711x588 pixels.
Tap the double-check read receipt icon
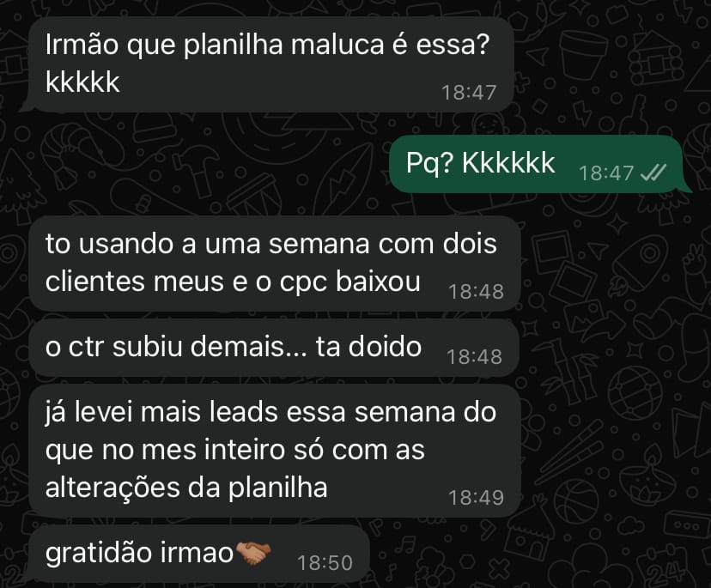click(653, 173)
